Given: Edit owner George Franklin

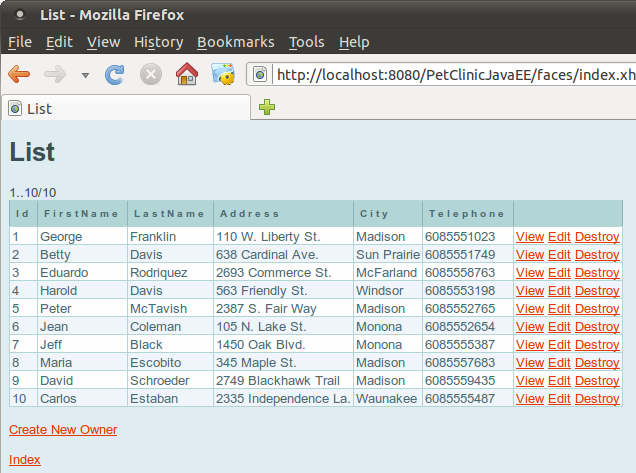Looking at the screenshot, I should [559, 236].
